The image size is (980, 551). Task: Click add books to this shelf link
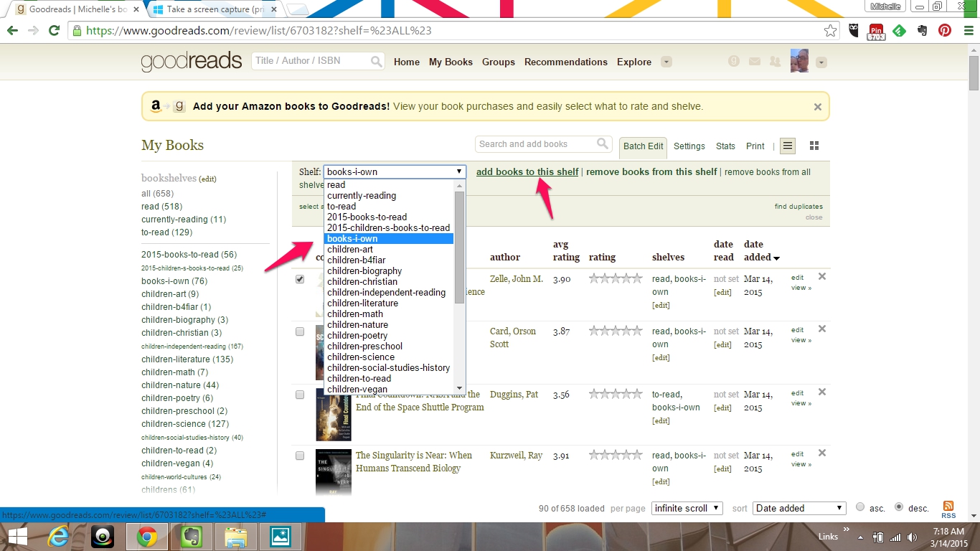(x=527, y=171)
